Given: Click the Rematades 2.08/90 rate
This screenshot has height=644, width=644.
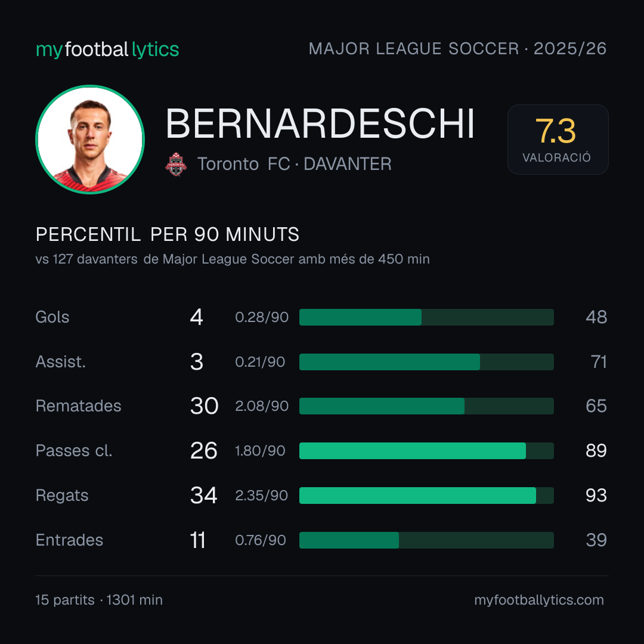Looking at the screenshot, I should coord(262,406).
